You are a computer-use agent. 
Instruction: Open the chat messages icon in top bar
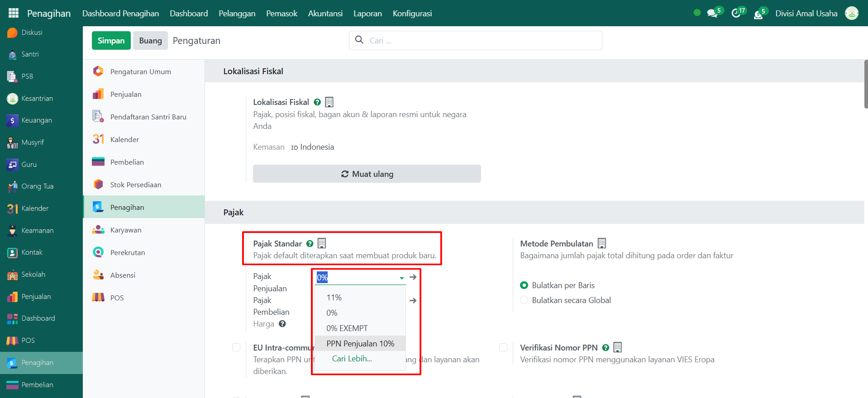pos(712,14)
